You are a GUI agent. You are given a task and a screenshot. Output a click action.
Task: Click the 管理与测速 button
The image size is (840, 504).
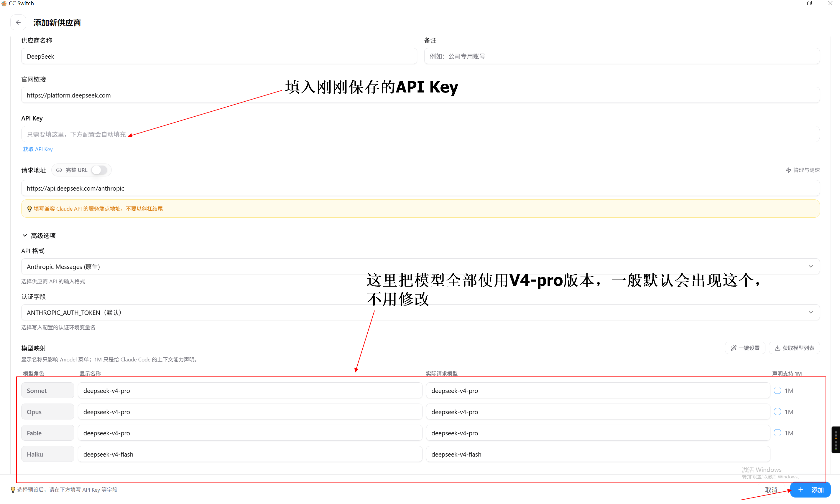[x=803, y=170]
